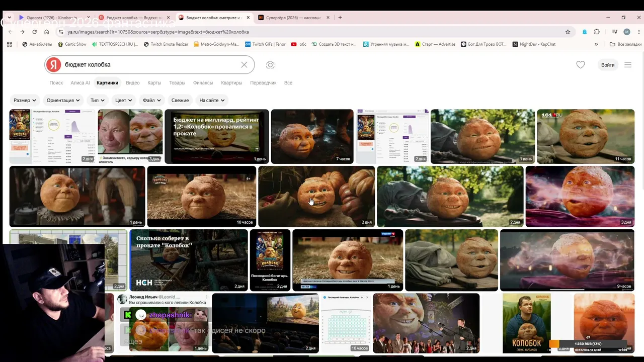This screenshot has height=362, width=644.
Task: Clear the search query with the X
Action: (x=244, y=65)
